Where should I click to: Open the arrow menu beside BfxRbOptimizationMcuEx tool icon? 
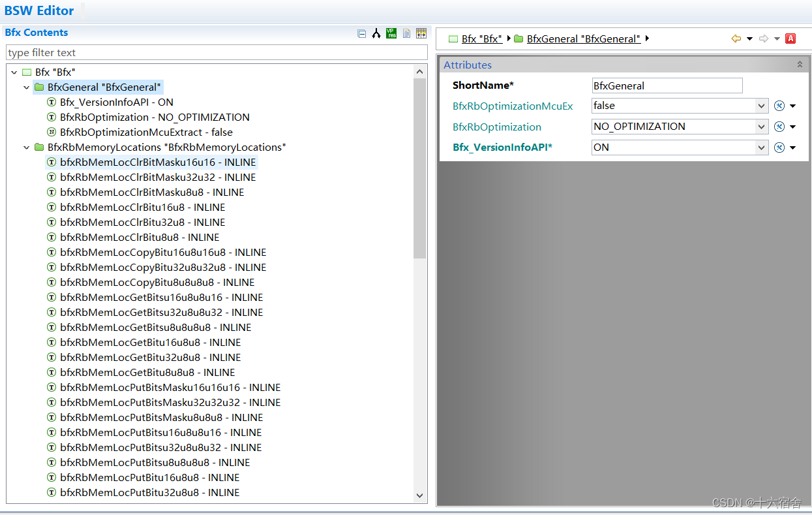coord(793,106)
